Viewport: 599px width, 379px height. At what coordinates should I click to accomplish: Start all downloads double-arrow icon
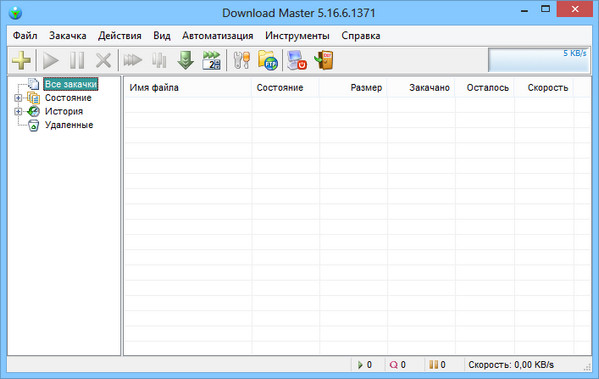[x=133, y=60]
